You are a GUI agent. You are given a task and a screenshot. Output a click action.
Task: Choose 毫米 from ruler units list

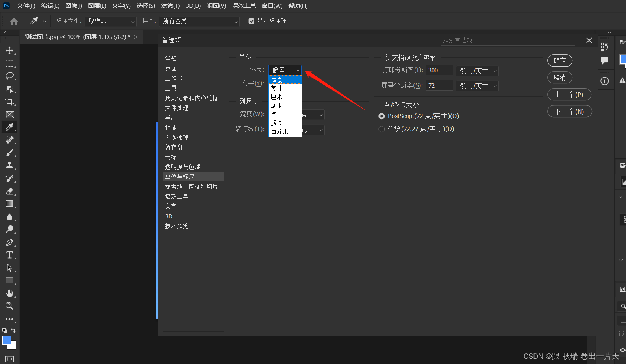point(285,105)
